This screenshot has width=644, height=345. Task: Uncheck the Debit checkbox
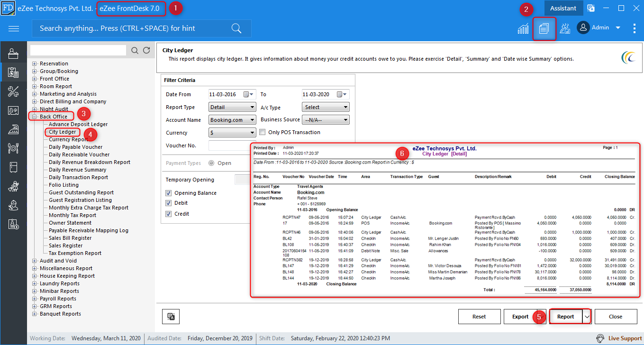(x=169, y=203)
